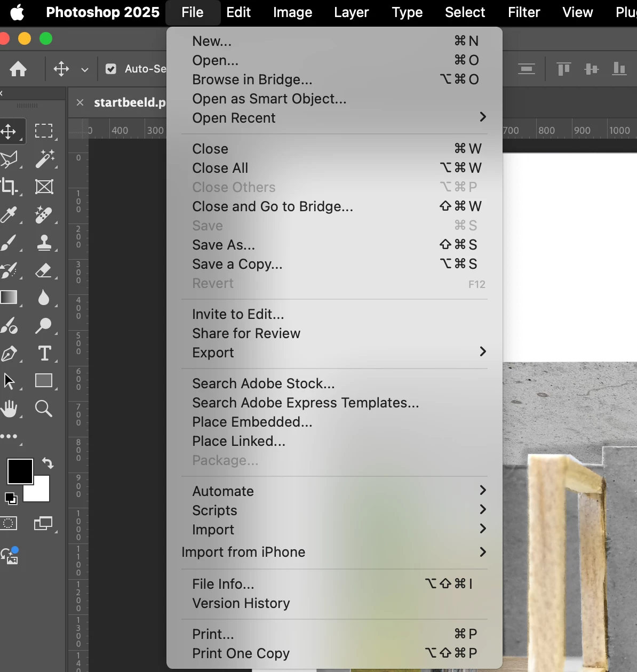The image size is (637, 672).
Task: Open the Layer menu
Action: [351, 12]
